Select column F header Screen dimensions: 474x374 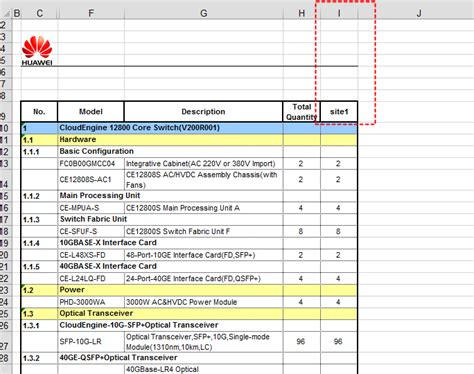(x=91, y=13)
